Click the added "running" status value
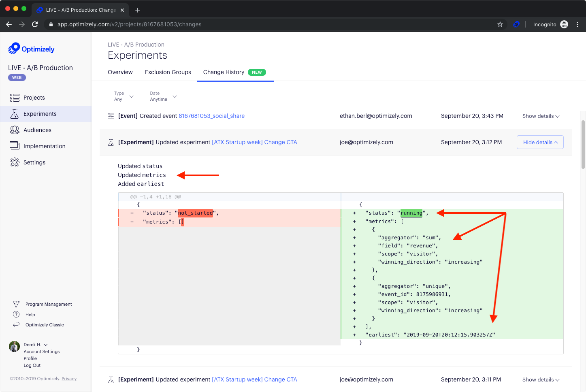 point(411,213)
